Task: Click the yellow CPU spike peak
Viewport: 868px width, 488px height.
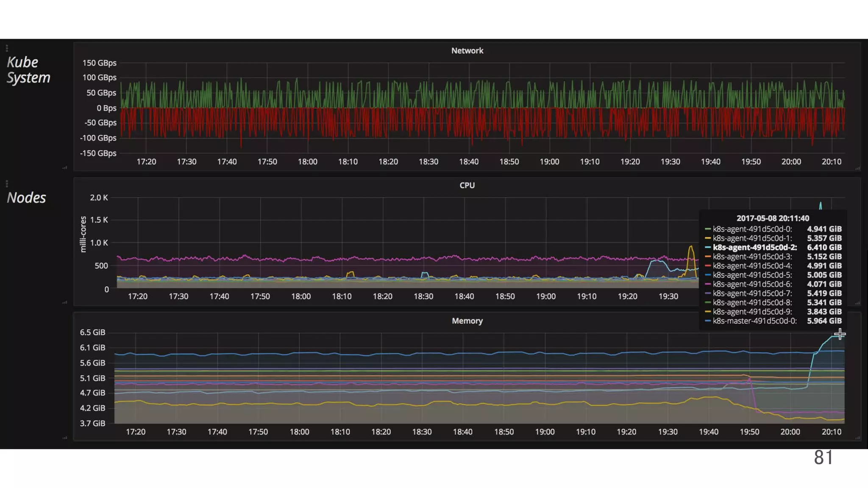Action: click(691, 247)
